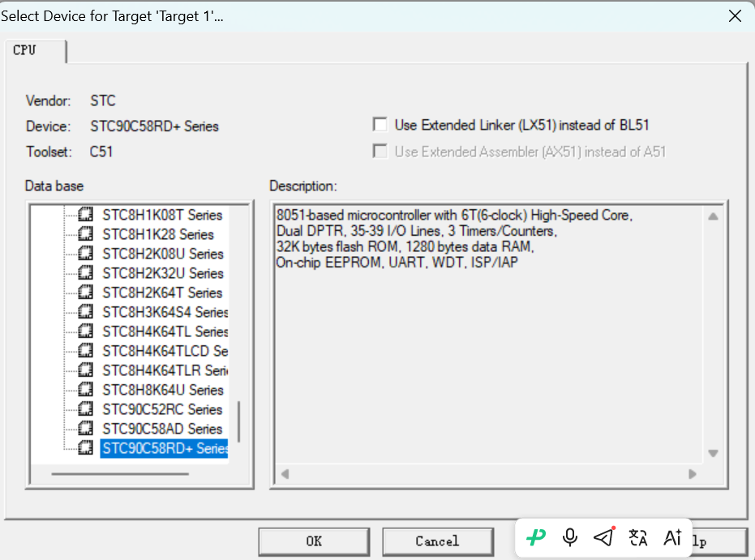
Task: Click the chip icon beside STC8H4K64TL Series
Action: [x=86, y=331]
